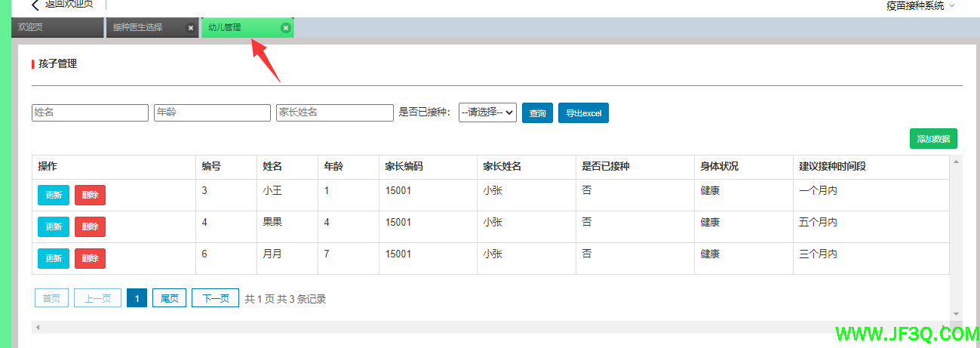Jump to the 尾页 last page
The image size is (980, 348).
pyautogui.click(x=169, y=298)
